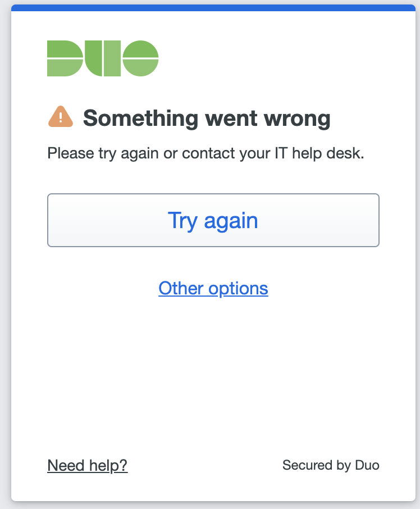Click the word "options" in the link
Image resolution: width=420 pixels, height=509 pixels.
tap(239, 289)
